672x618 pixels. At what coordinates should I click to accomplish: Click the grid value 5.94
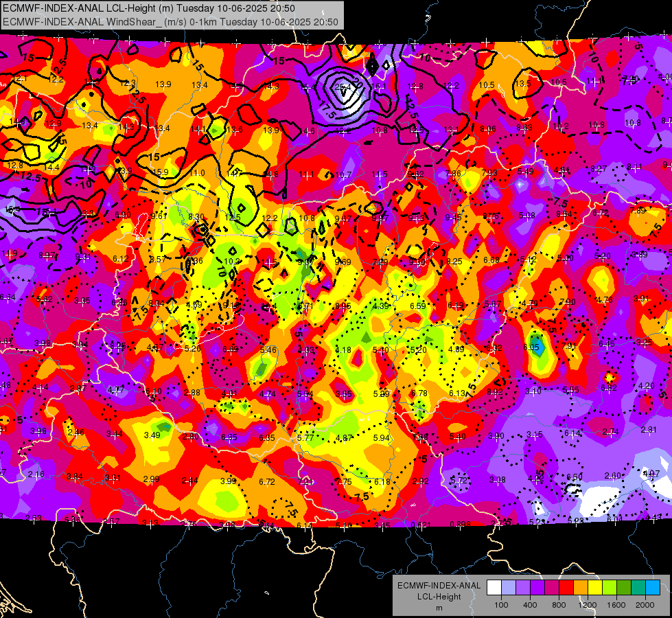(382, 438)
